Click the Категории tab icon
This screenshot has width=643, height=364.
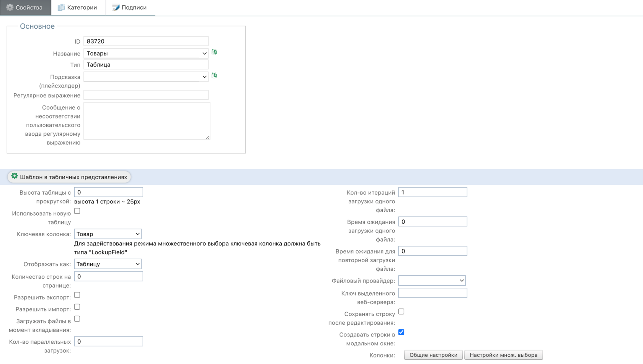(x=61, y=7)
